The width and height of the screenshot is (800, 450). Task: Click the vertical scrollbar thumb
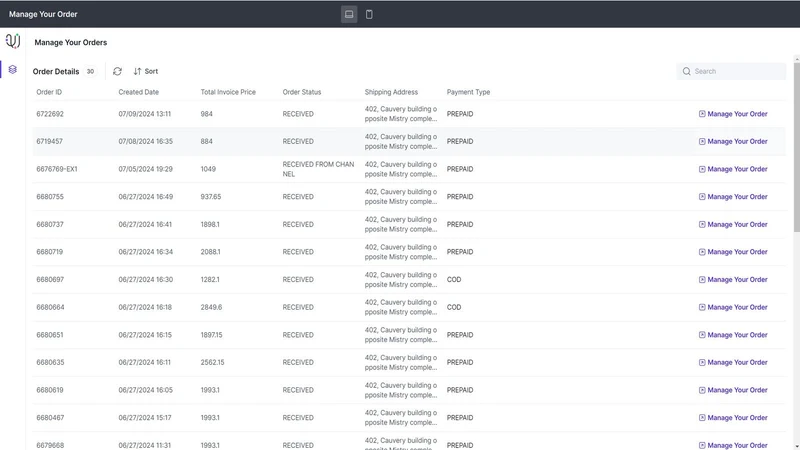click(x=796, y=148)
